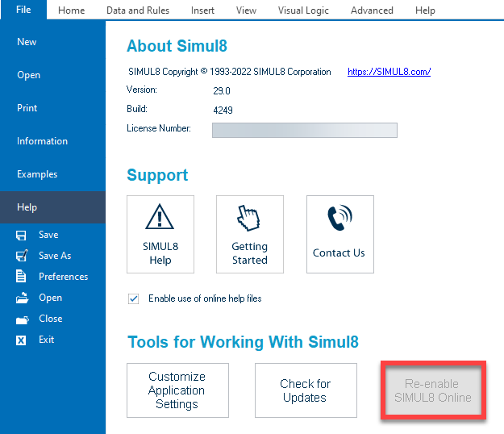Click the Preferences text label
This screenshot has width=504, height=434.
pos(64,277)
